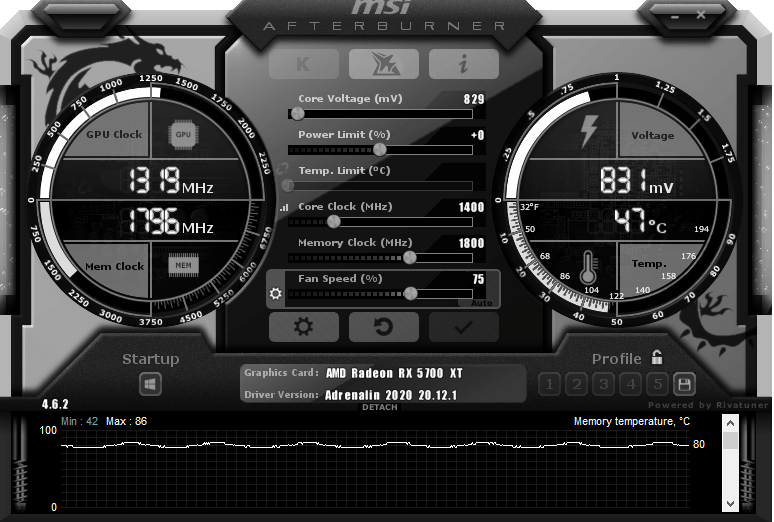Click the Fan Speed value 75
Image resolution: width=774 pixels, height=522 pixels.
(478, 279)
